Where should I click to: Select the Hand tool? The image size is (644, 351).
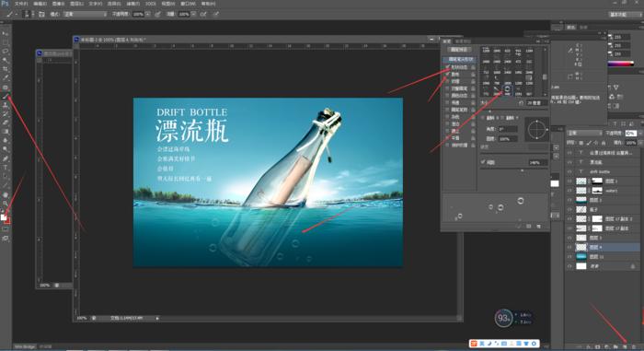6,194
